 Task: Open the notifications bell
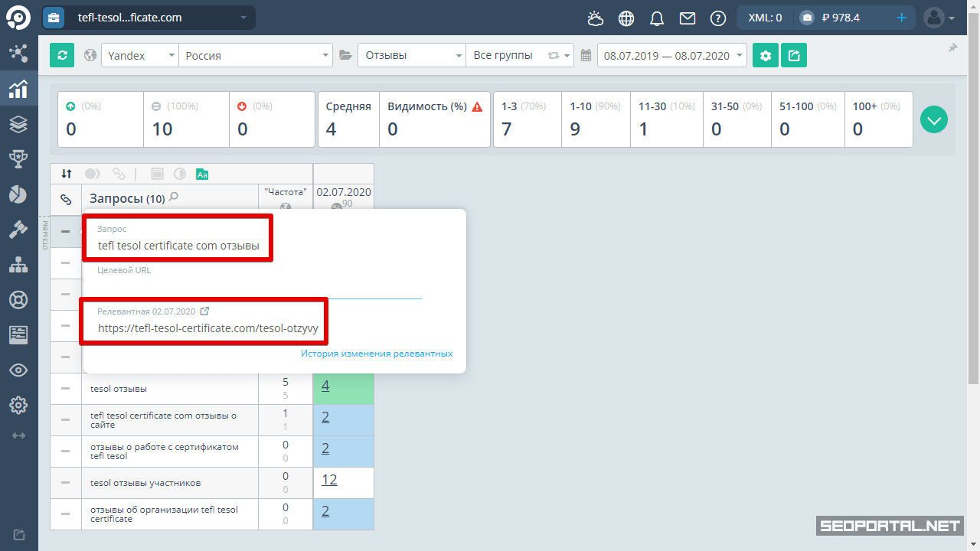657,18
